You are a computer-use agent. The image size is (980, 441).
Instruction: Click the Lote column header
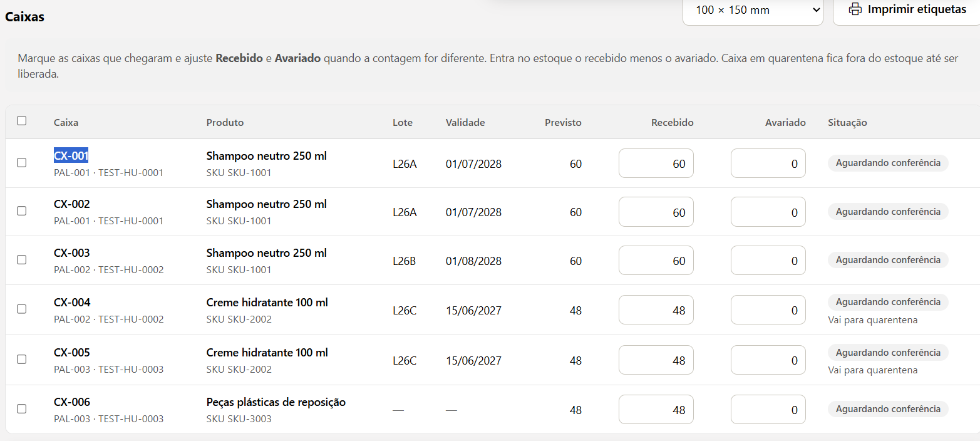403,123
